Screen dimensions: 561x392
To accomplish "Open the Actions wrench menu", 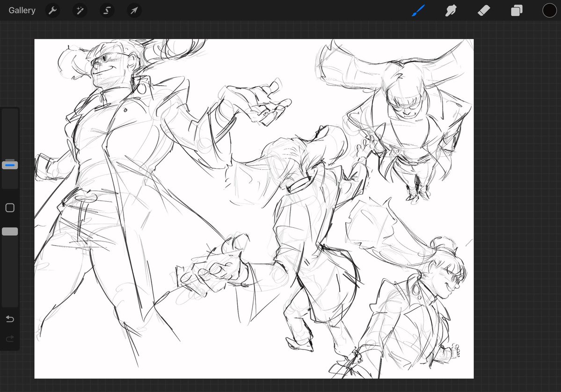I will 52,10.
